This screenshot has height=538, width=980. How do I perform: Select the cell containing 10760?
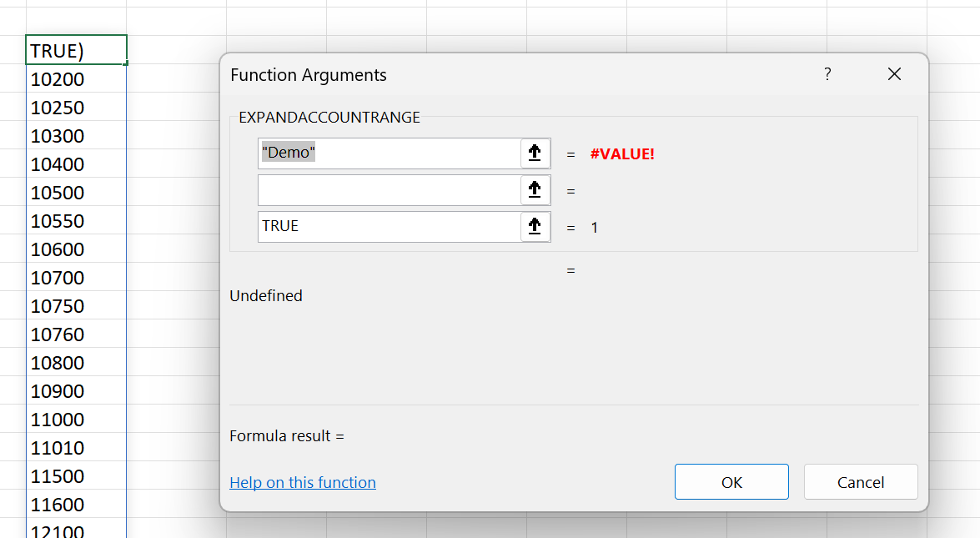(76, 334)
